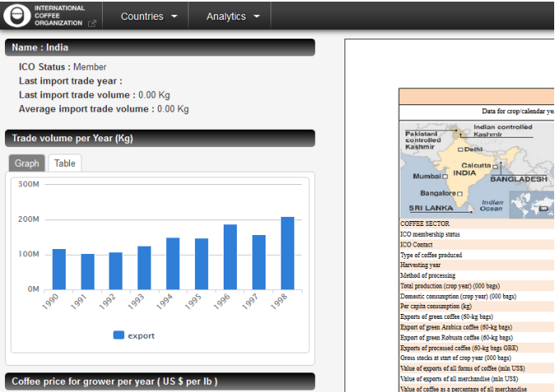Click the Domestic consumption (crop year) row
This screenshot has height=392, width=555.
click(x=477, y=296)
